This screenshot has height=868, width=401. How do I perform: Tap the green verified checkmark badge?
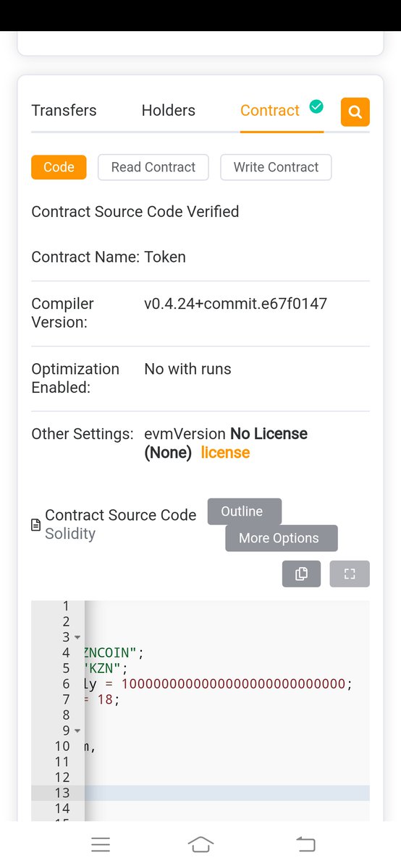pyautogui.click(x=316, y=107)
